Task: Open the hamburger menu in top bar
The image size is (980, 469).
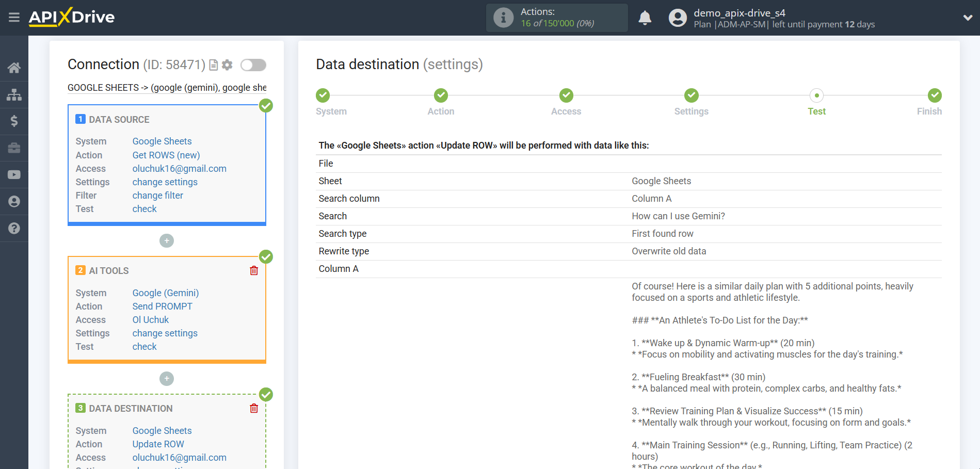Action: pyautogui.click(x=14, y=18)
